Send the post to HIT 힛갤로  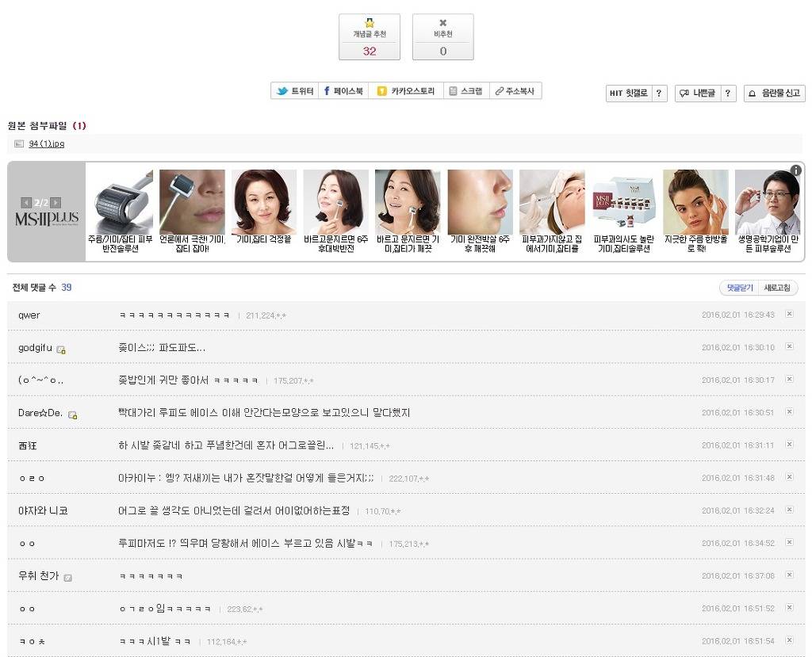629,94
